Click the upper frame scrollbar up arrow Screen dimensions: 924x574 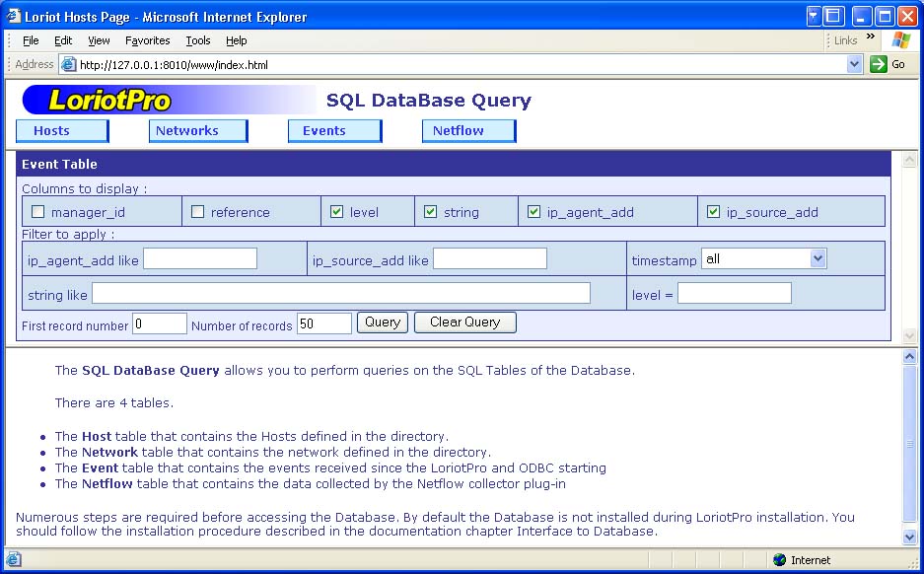tap(909, 159)
